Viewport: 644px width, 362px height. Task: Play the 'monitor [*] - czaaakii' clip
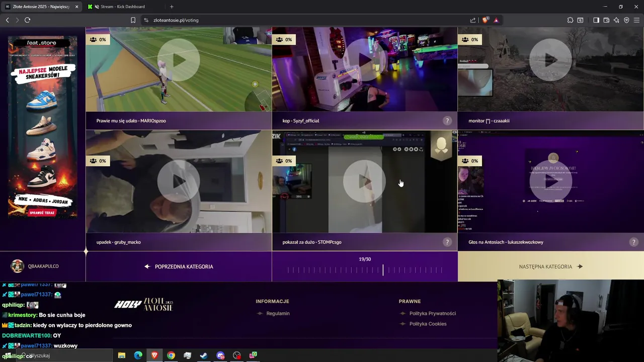coord(550,60)
